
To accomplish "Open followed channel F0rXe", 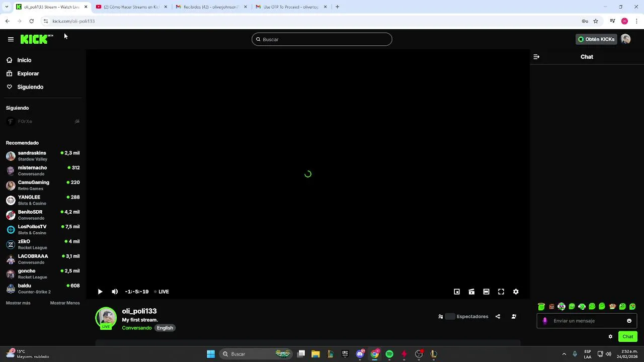I will 43,122.
